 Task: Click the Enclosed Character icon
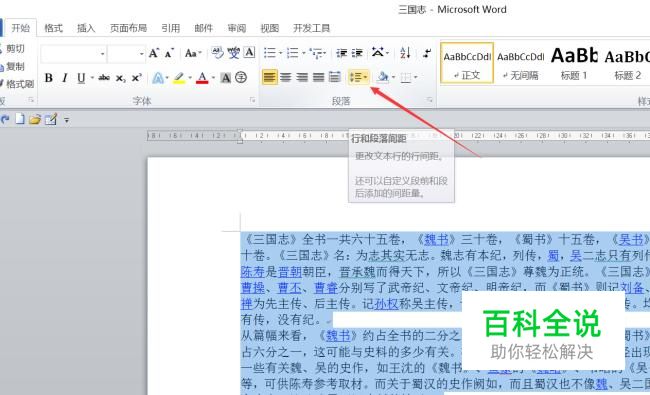coord(241,78)
